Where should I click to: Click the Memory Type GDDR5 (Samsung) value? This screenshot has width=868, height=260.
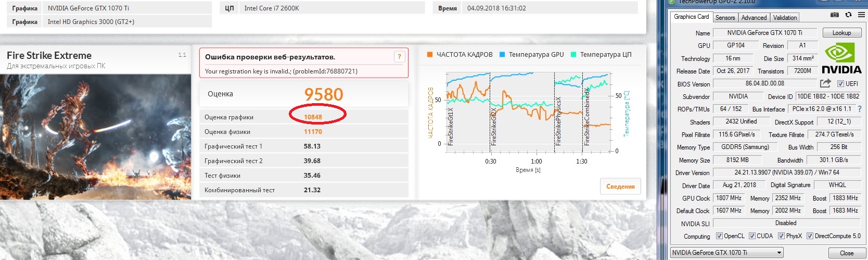point(745,147)
